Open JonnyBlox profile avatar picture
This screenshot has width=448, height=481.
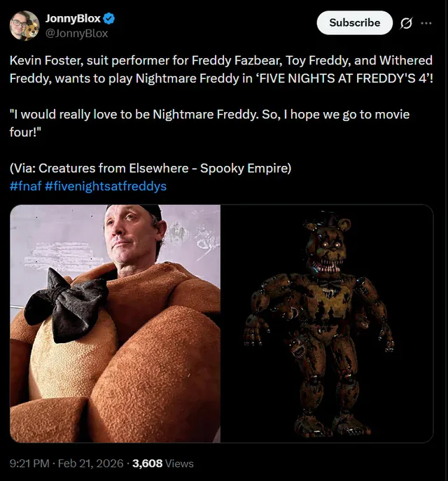pyautogui.click(x=24, y=26)
